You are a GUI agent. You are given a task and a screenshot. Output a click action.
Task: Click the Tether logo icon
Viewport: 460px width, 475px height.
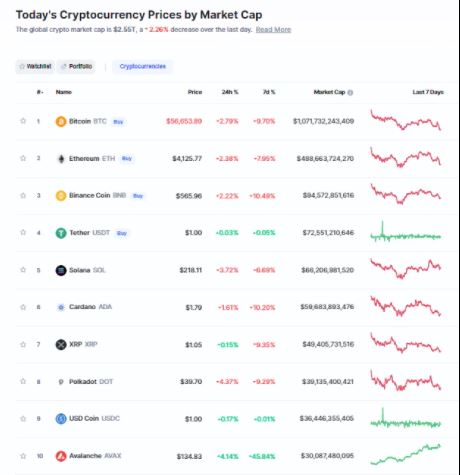(61, 233)
